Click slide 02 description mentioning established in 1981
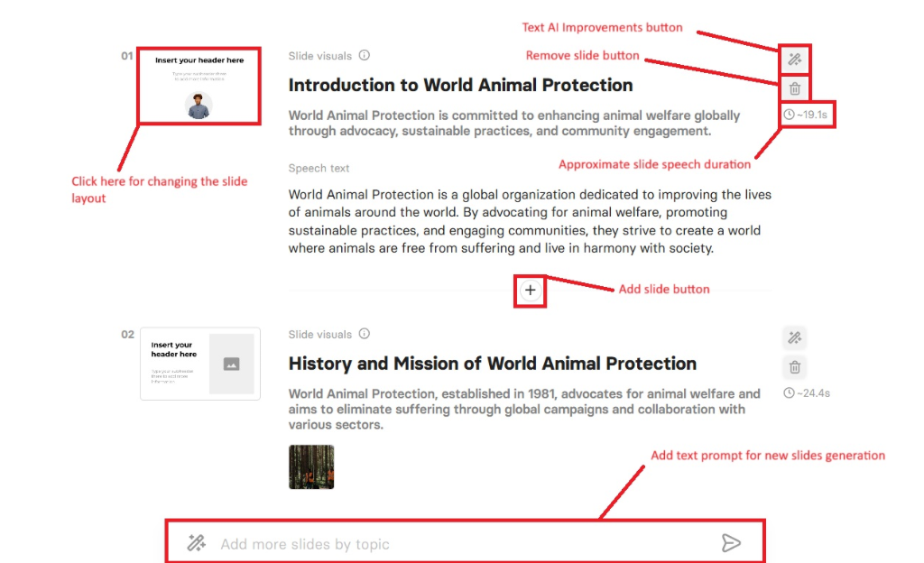924x563 pixels. (x=524, y=410)
